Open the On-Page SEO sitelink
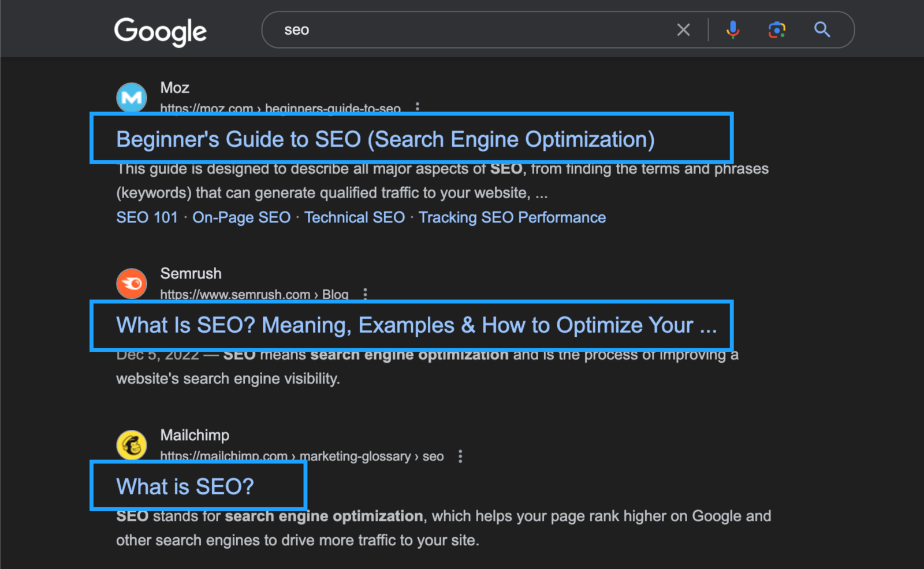The width and height of the screenshot is (924, 569). tap(241, 217)
